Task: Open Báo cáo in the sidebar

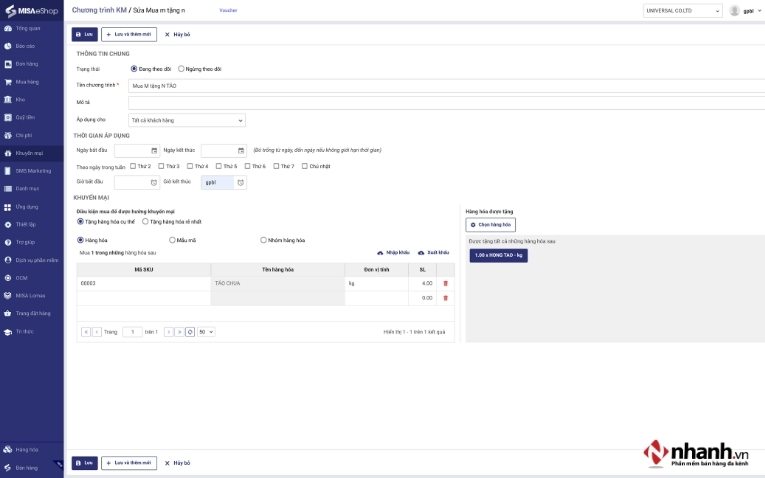Action: click(25, 46)
